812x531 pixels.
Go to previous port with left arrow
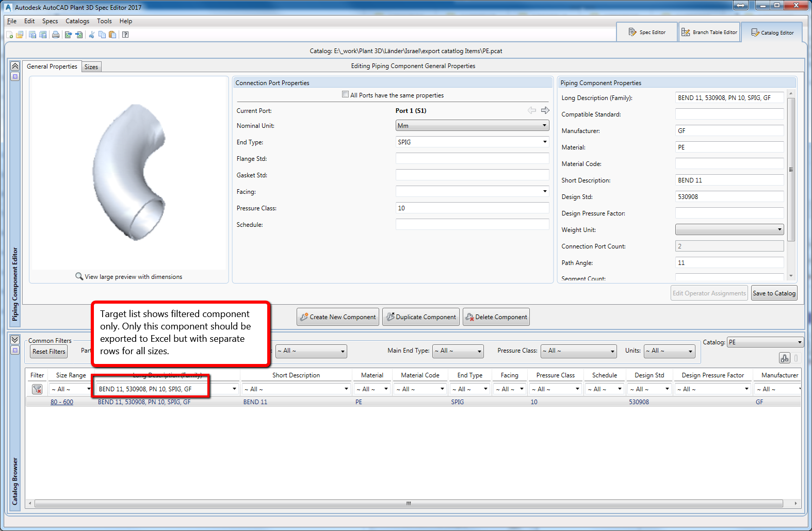(x=532, y=110)
